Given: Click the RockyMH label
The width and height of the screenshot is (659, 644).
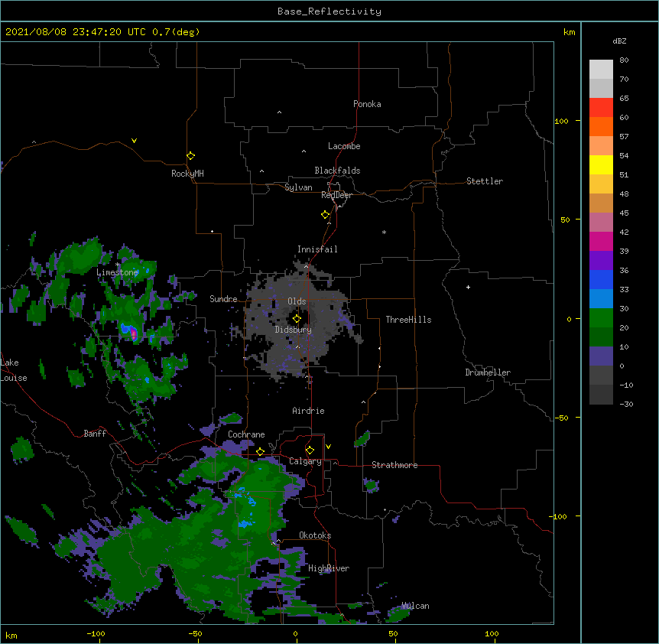Looking at the screenshot, I should point(187,174).
